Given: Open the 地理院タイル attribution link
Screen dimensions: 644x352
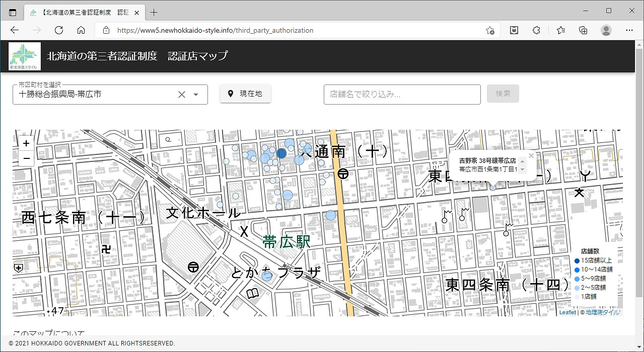Looking at the screenshot, I should [603, 312].
